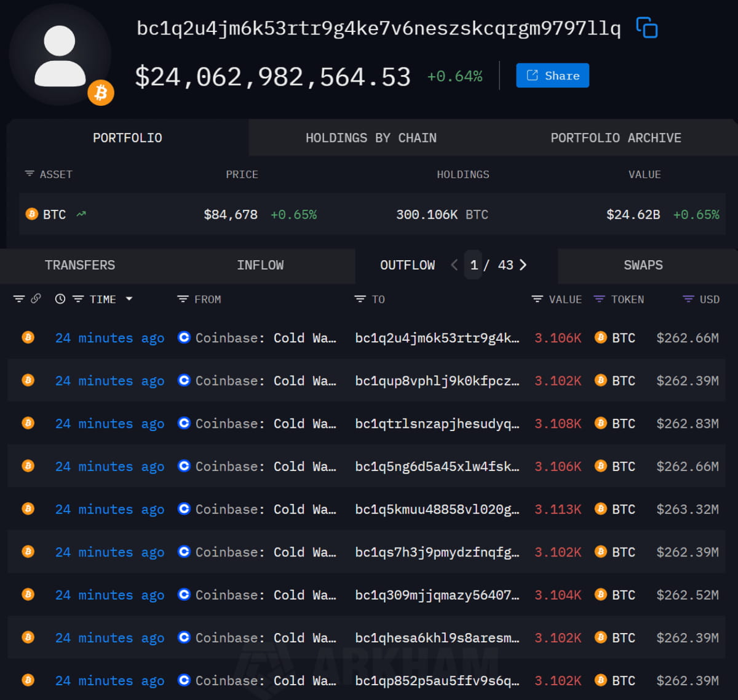The width and height of the screenshot is (738, 700).
Task: Open the PORTFOLIO ARCHIVE tab
Action: [616, 138]
